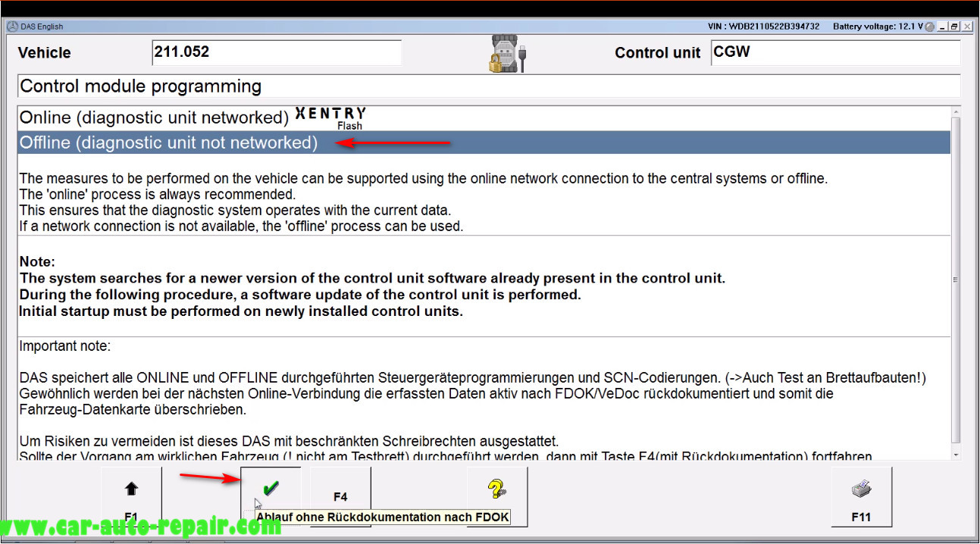Click the Mercedes icon in the title bar
980x544 pixels.
pyautogui.click(x=11, y=27)
